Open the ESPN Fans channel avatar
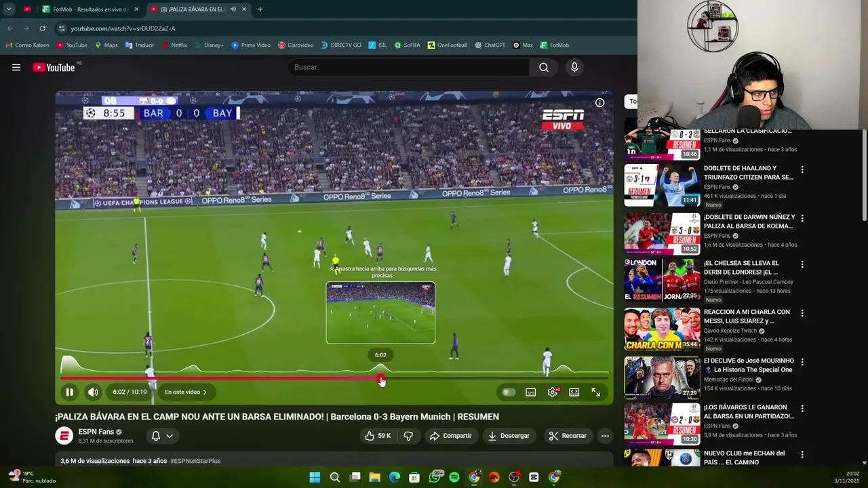Screen dimensions: 868x488 tap(64, 436)
